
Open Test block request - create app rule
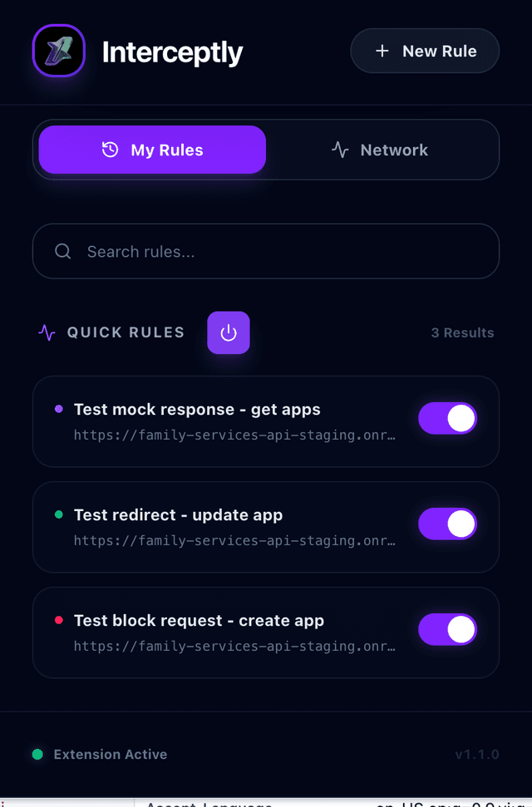click(x=199, y=620)
